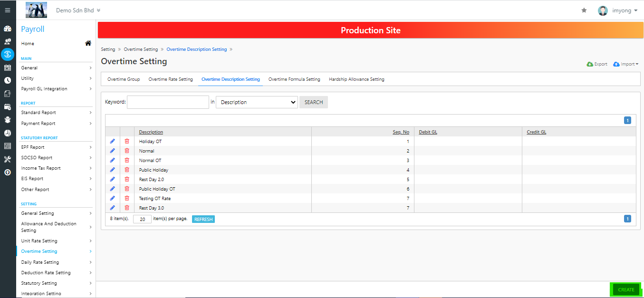
Task: Open Deduction Rate Setting menu
Action: coord(56,273)
